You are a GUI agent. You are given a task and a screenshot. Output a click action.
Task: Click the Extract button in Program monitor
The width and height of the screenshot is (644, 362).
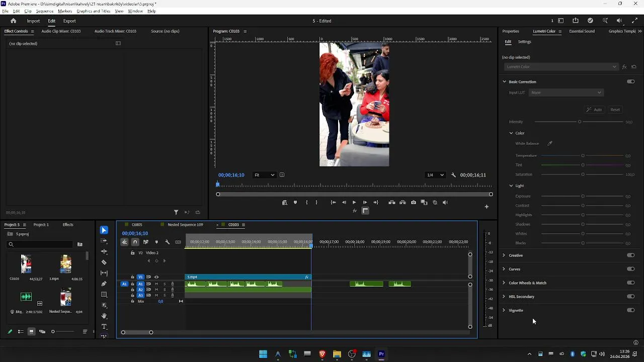pyautogui.click(x=403, y=203)
